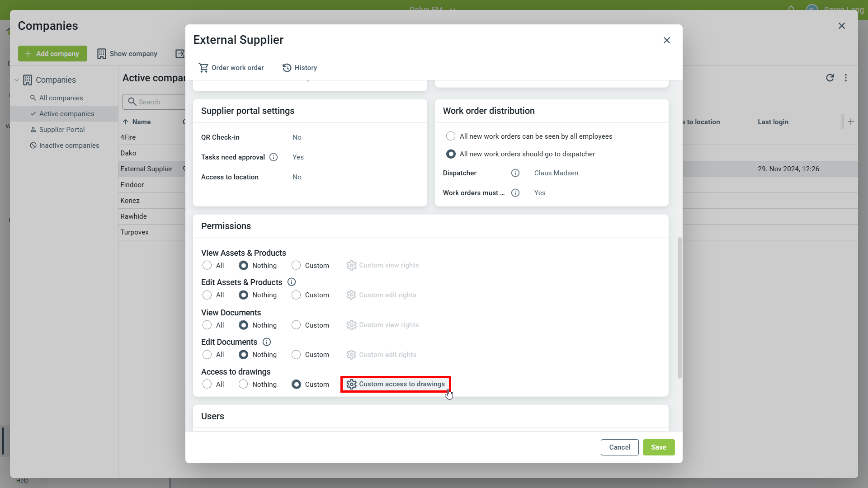This screenshot has width=868, height=488.
Task: Click the Cancel button
Action: pos(619,447)
